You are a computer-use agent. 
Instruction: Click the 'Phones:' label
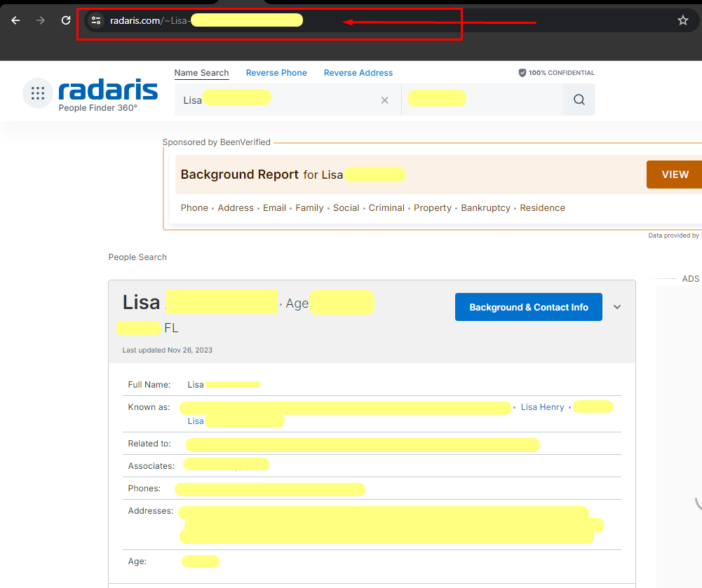coord(144,488)
